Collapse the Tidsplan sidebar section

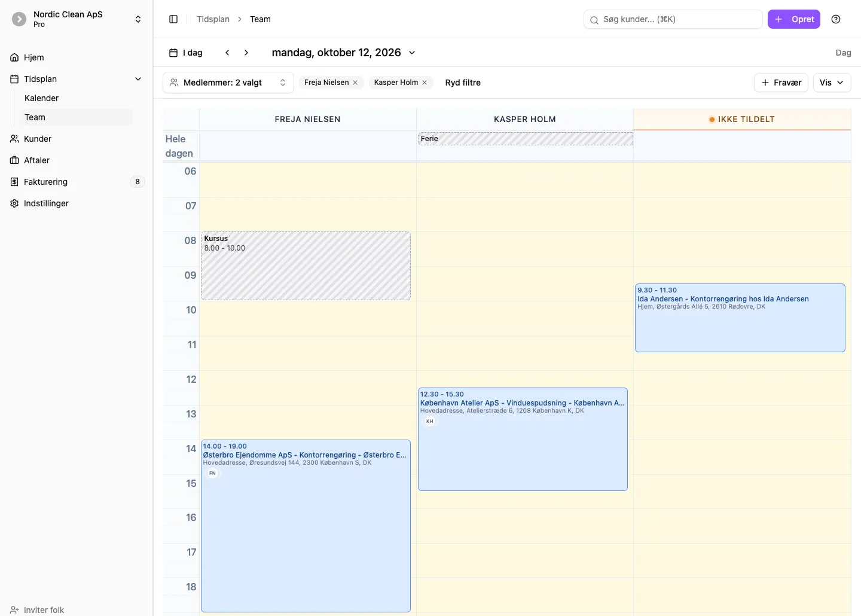[x=138, y=79]
